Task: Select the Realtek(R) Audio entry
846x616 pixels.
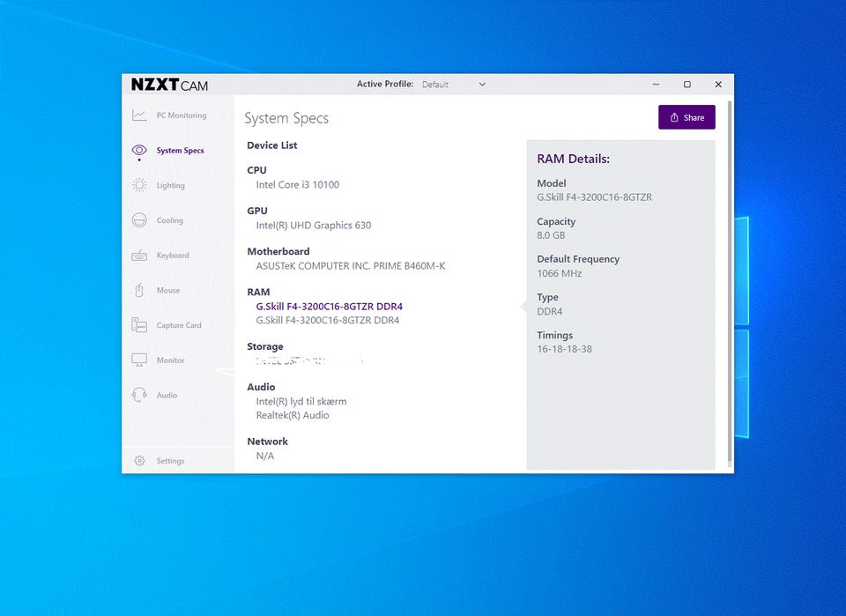Action: click(x=293, y=415)
